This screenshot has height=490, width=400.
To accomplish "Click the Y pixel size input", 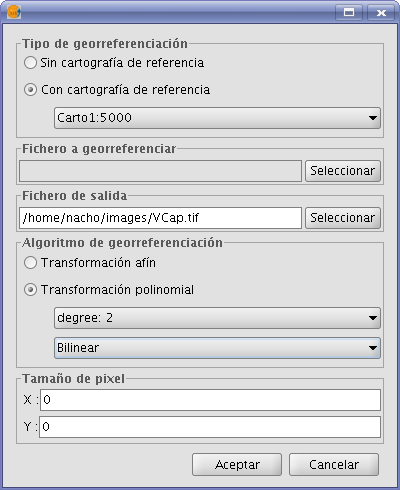I will (x=210, y=427).
